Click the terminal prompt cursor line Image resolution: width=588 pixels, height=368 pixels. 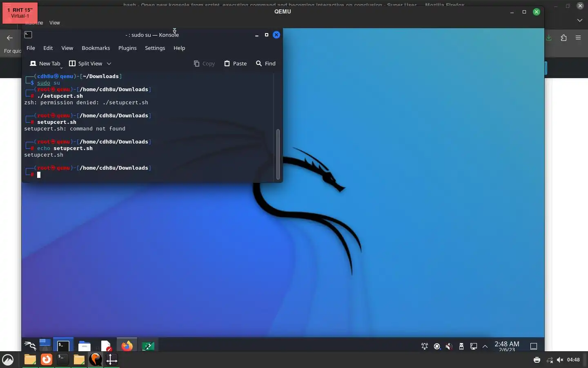(39, 175)
